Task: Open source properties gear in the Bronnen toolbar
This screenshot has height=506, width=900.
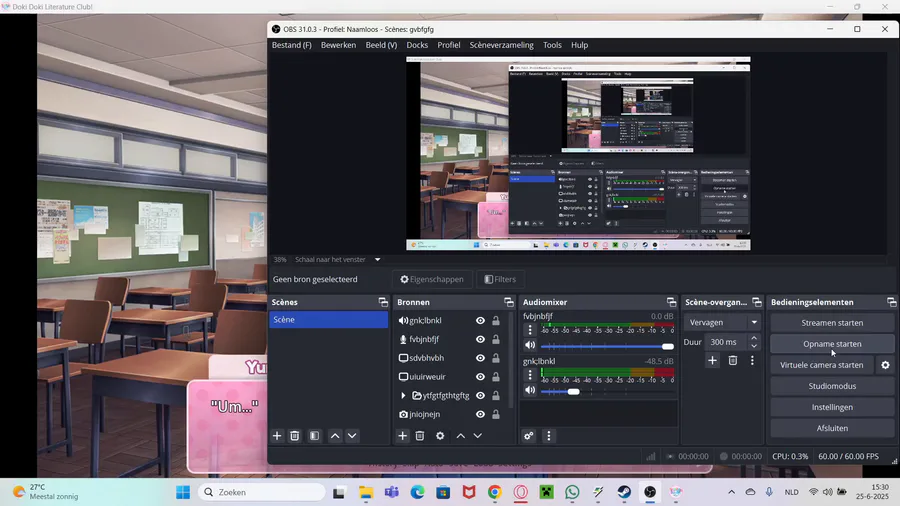Action: tap(440, 436)
